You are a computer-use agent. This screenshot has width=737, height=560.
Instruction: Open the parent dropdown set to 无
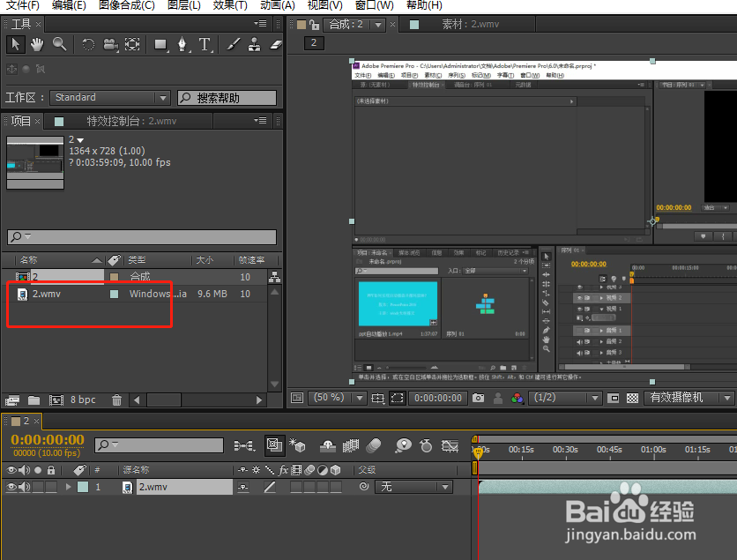[x=413, y=487]
